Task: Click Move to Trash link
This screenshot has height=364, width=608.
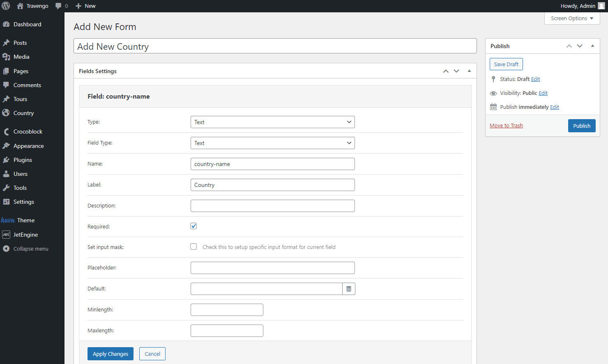Action: 506,126
